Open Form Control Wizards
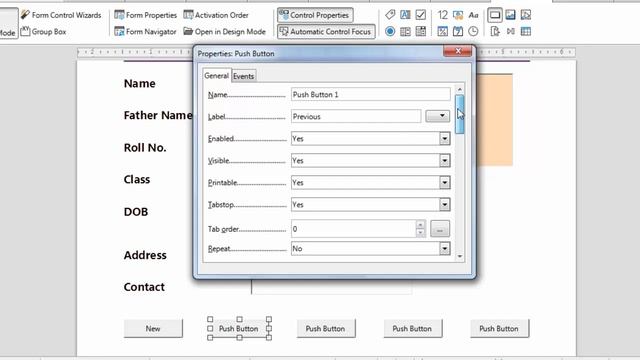The height and width of the screenshot is (360, 640). point(61,15)
